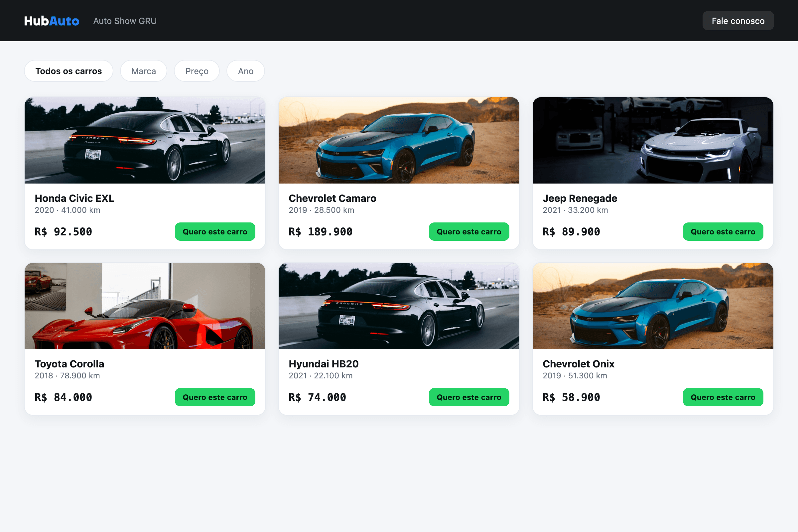Click the 2019 · 51.300 km details
The height and width of the screenshot is (532, 798).
(x=575, y=376)
